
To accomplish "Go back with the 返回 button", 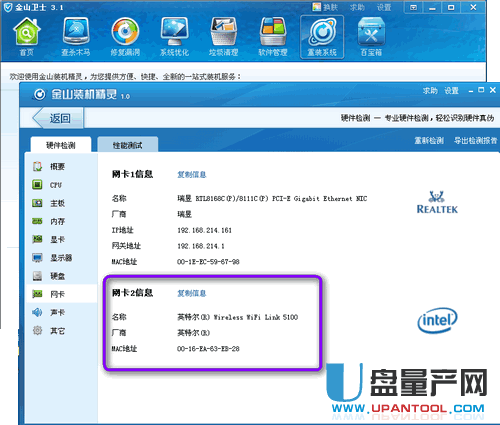I will pos(58,118).
